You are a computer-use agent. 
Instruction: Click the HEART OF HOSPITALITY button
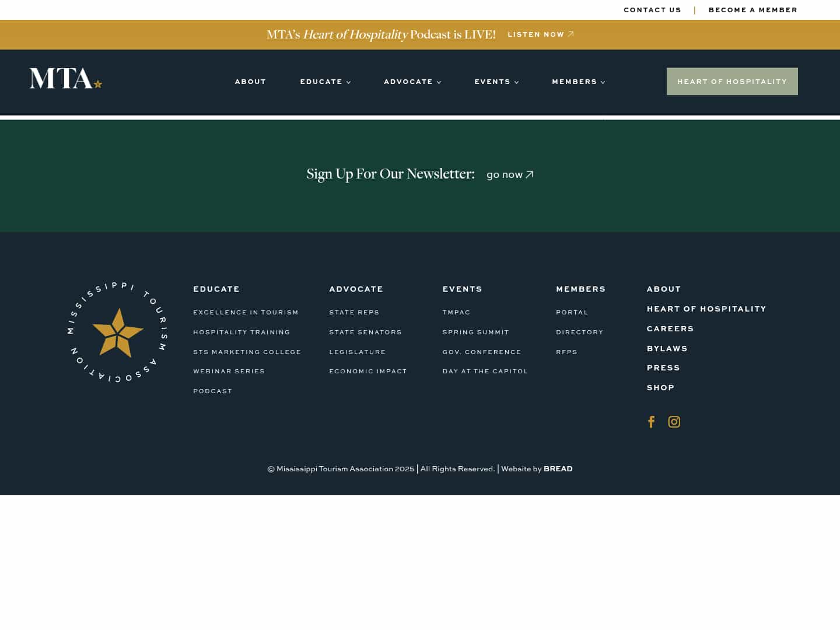point(732,81)
